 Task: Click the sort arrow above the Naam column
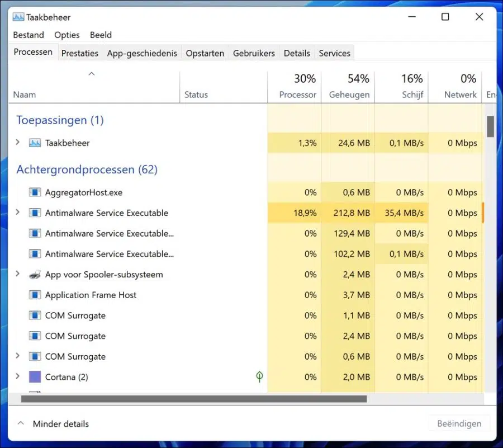point(92,74)
